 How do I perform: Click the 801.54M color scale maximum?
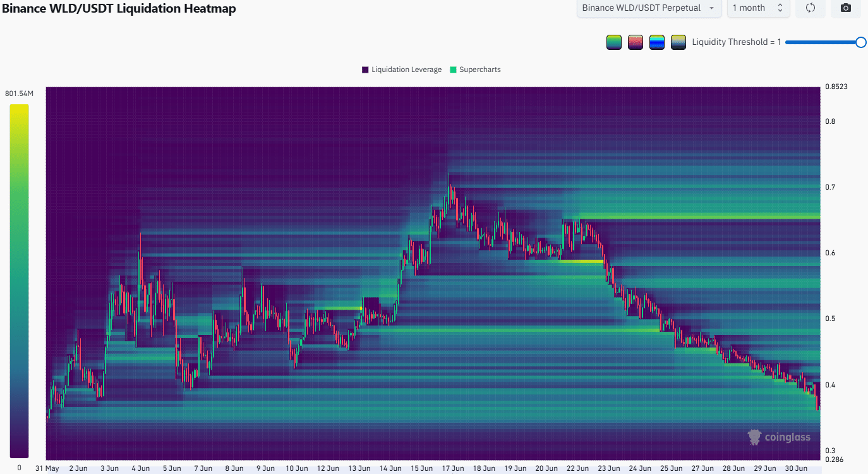[18, 94]
